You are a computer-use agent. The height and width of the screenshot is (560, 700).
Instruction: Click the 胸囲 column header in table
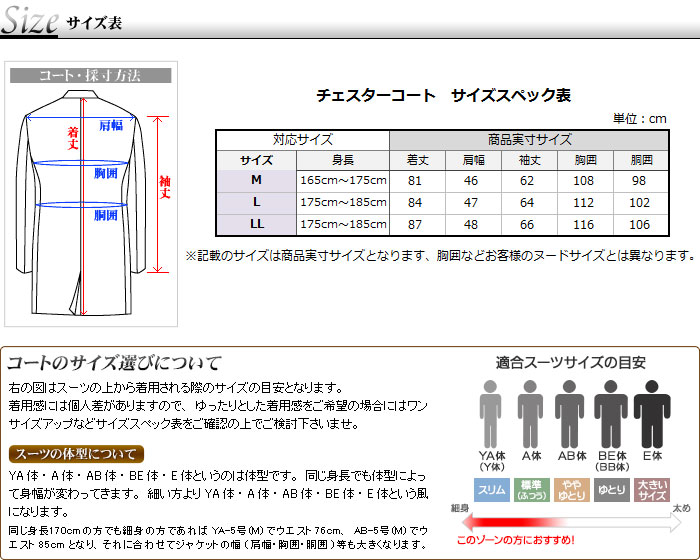coord(585,160)
